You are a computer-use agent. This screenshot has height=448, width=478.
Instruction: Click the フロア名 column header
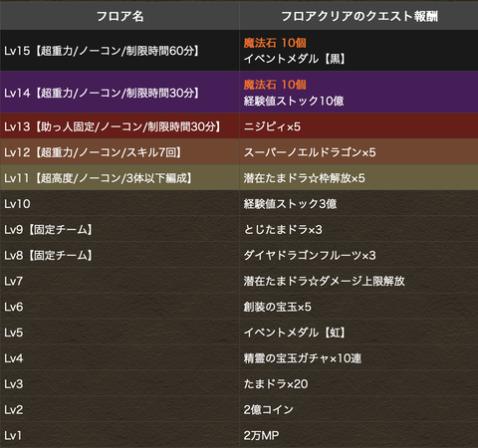pos(119,16)
